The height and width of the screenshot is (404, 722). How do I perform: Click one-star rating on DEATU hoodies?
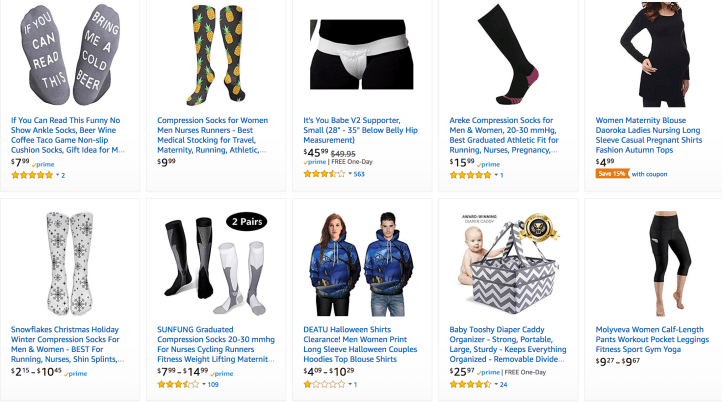point(324,384)
